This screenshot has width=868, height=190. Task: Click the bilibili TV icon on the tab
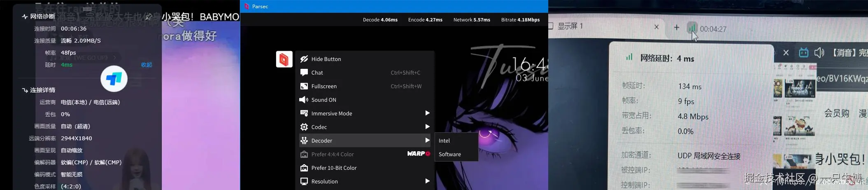[803, 52]
